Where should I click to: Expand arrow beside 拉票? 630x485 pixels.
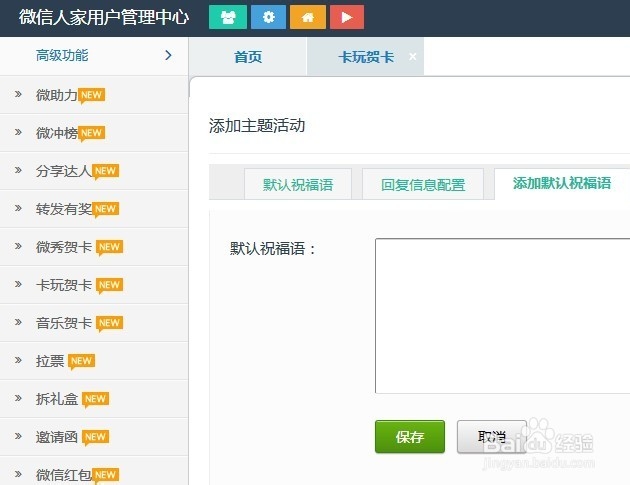[18, 360]
